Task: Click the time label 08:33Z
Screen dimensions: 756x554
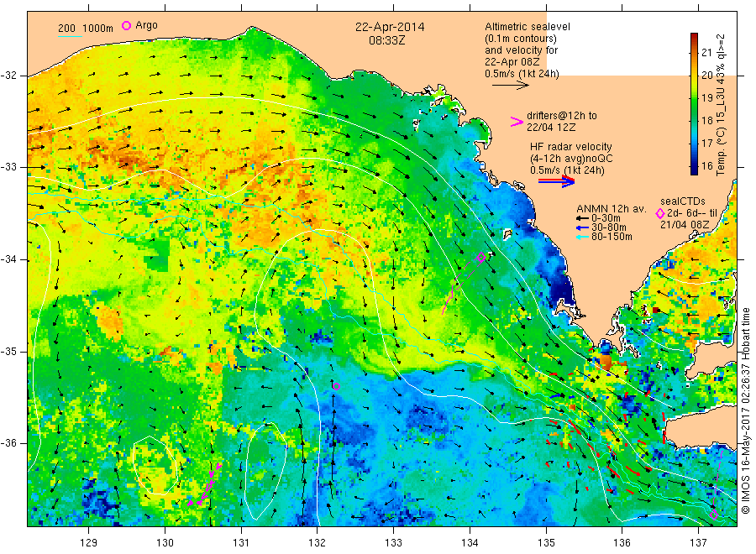Action: 386,40
